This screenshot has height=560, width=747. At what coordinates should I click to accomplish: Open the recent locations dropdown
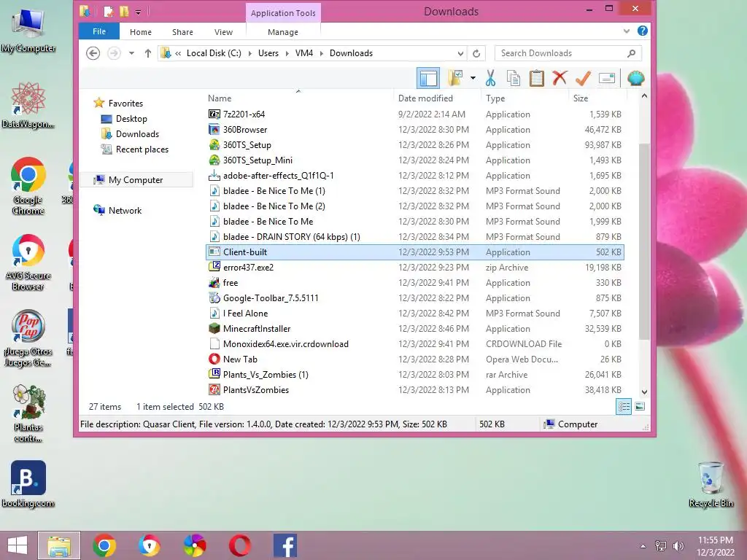[131, 53]
